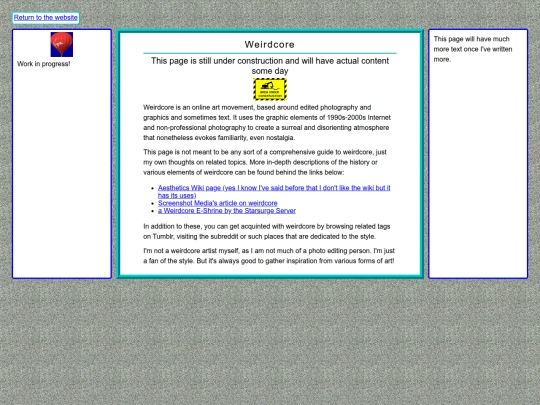Click the red hot air balloon image
This screenshot has width=540, height=405.
coord(62,44)
